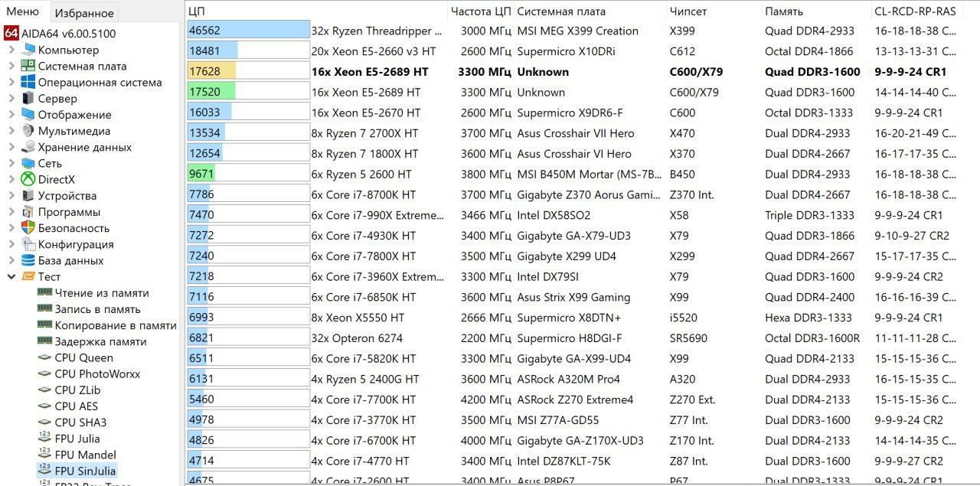The image size is (980, 486).
Task: Collapse the Тест node arrow
Action: 11,276
